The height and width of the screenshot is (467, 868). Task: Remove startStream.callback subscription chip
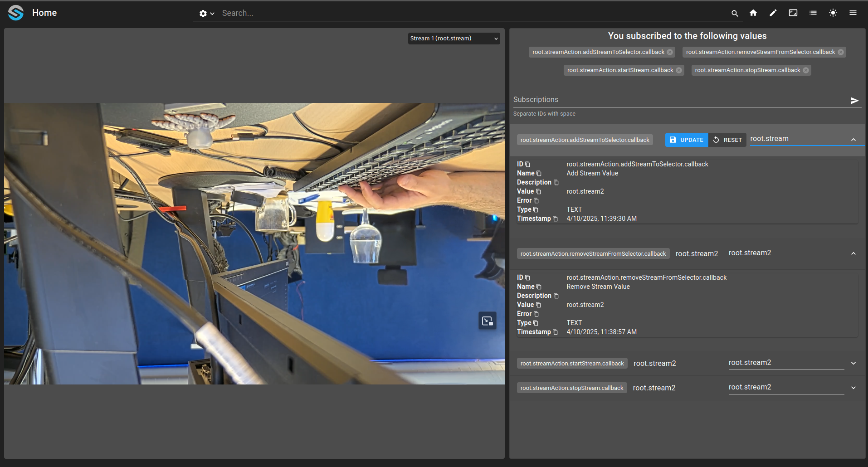pos(679,70)
